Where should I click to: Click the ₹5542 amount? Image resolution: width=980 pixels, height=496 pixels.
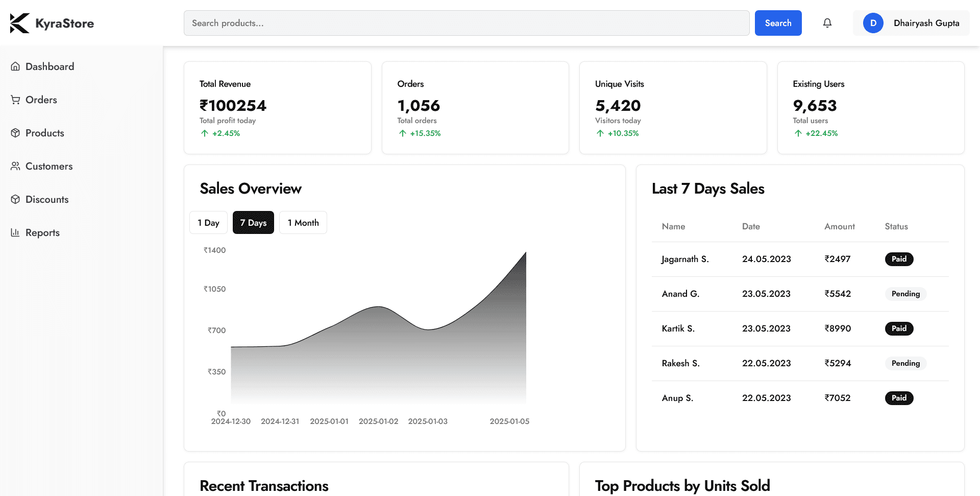coord(838,294)
